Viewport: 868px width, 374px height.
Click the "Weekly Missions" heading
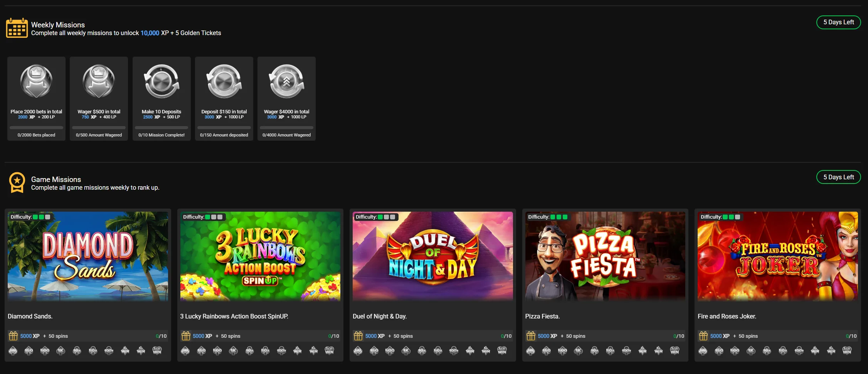pyautogui.click(x=58, y=25)
